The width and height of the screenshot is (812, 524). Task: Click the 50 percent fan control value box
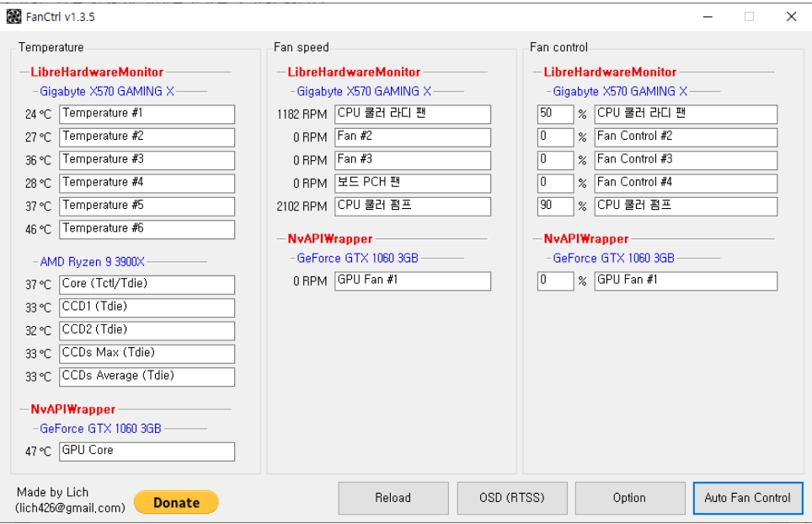point(554,114)
